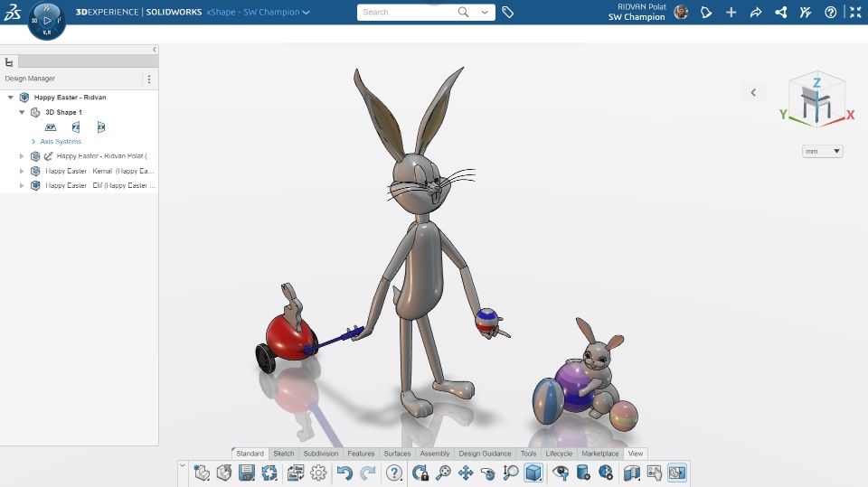
Task: Open the settings gear in bottom toolbar
Action: point(318,473)
